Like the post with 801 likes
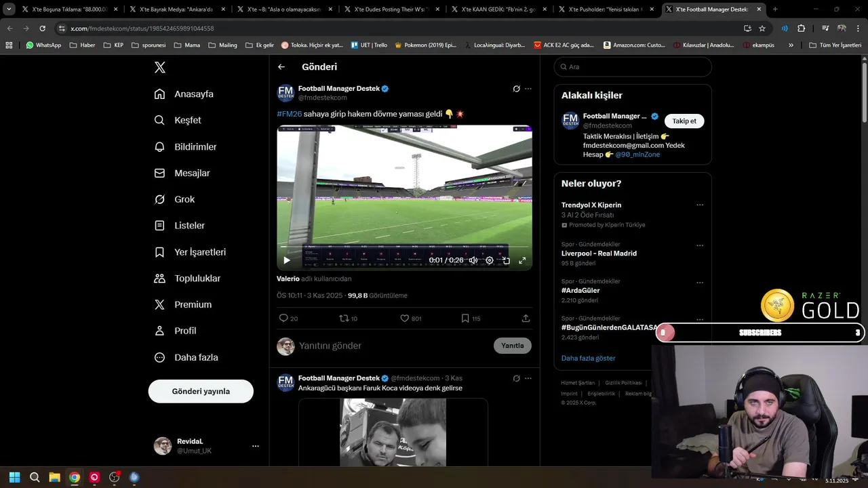Screen dimensions: 868x488 [410, 318]
